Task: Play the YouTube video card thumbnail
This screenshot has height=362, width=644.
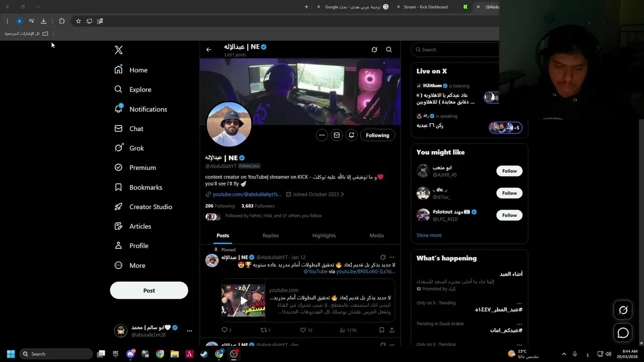Action: click(x=244, y=301)
